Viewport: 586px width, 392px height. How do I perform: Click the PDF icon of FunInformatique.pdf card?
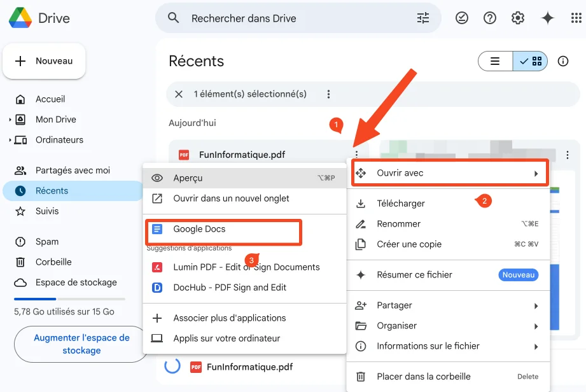point(184,155)
